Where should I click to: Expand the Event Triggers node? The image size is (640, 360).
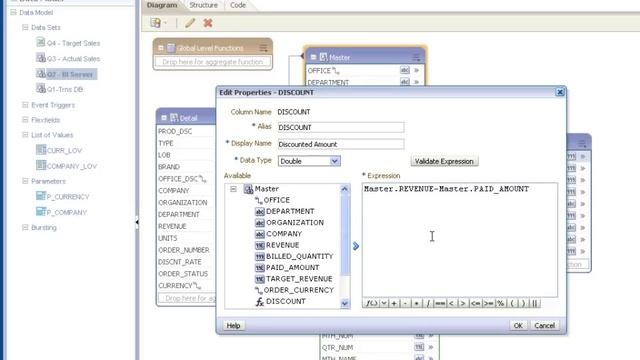(x=25, y=105)
